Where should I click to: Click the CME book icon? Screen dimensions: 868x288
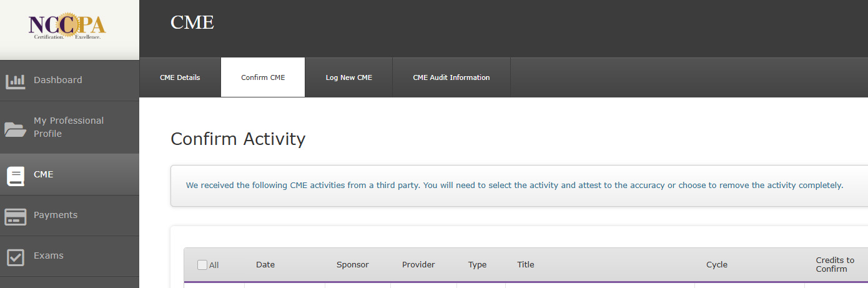pyautogui.click(x=16, y=176)
